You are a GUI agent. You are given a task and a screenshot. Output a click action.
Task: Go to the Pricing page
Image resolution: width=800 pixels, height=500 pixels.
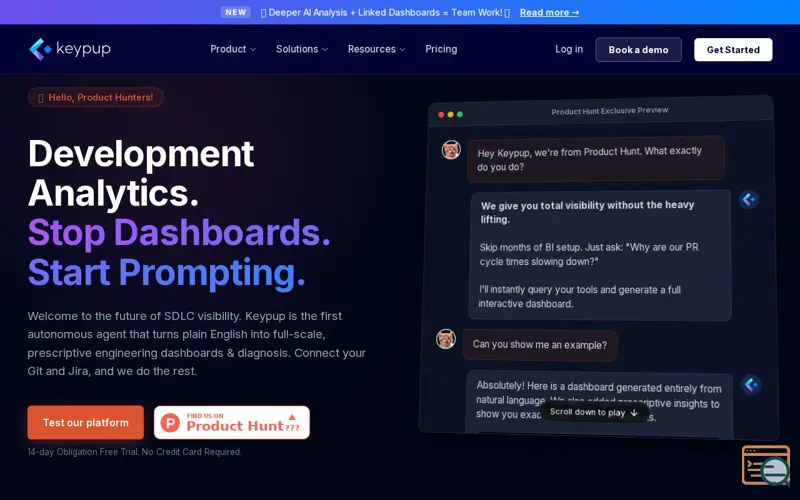click(441, 49)
